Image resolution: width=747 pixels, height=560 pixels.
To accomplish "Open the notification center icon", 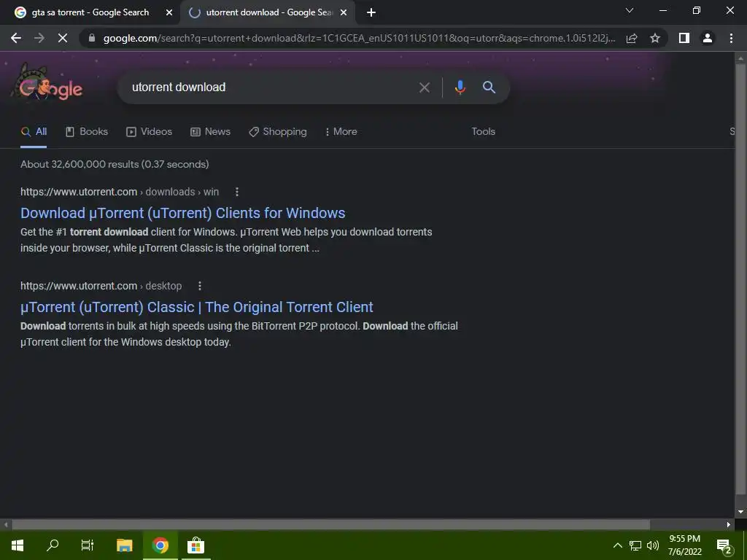I will [x=724, y=546].
